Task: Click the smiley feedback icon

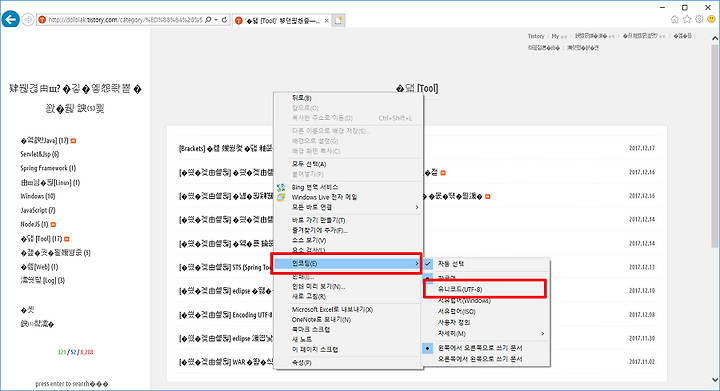Action: (711, 19)
